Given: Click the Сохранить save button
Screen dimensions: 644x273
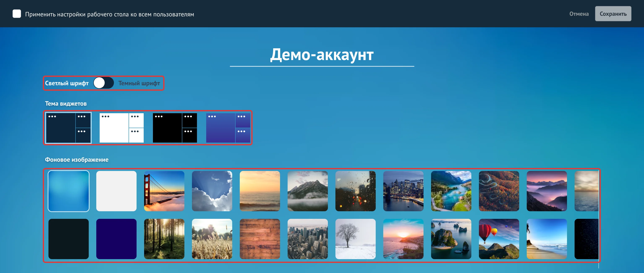Looking at the screenshot, I should (x=613, y=14).
